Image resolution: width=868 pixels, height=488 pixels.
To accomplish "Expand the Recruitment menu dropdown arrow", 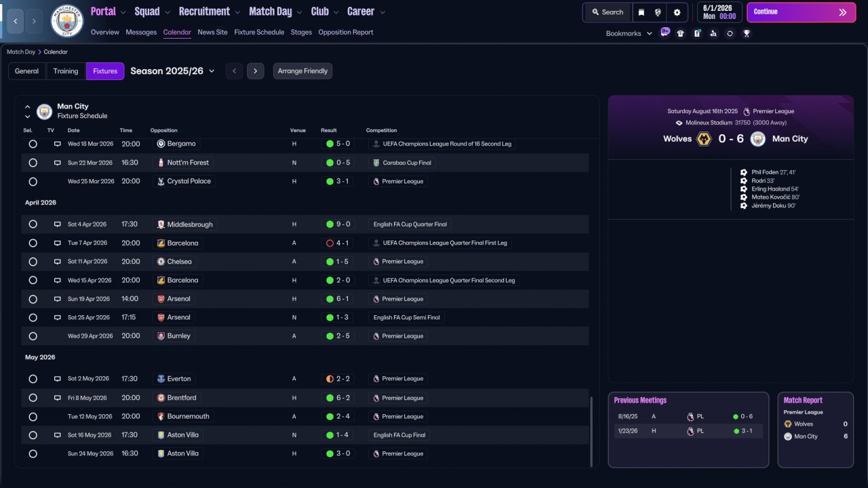I will coord(237,12).
